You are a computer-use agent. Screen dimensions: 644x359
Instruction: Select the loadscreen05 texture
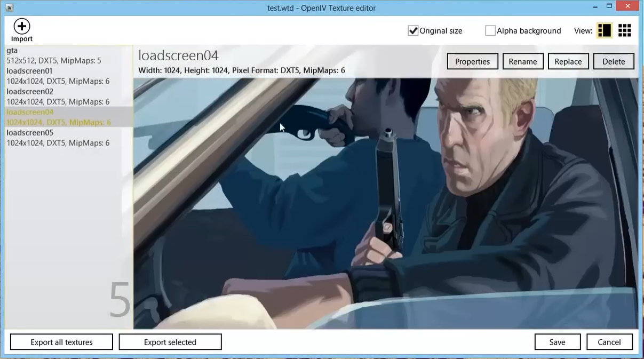[x=68, y=138]
